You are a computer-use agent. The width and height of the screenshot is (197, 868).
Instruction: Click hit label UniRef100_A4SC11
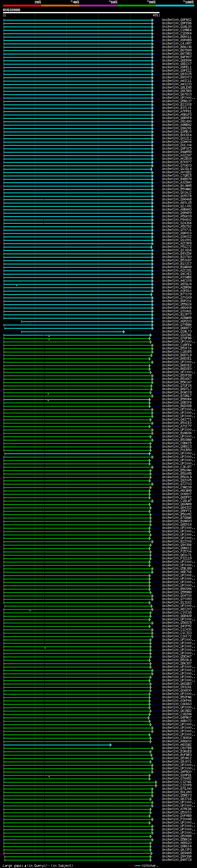pos(177,81)
